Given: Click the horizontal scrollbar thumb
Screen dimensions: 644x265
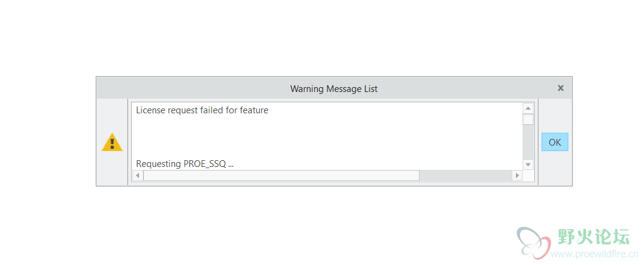Looking at the screenshot, I should pyautogui.click(x=281, y=175).
